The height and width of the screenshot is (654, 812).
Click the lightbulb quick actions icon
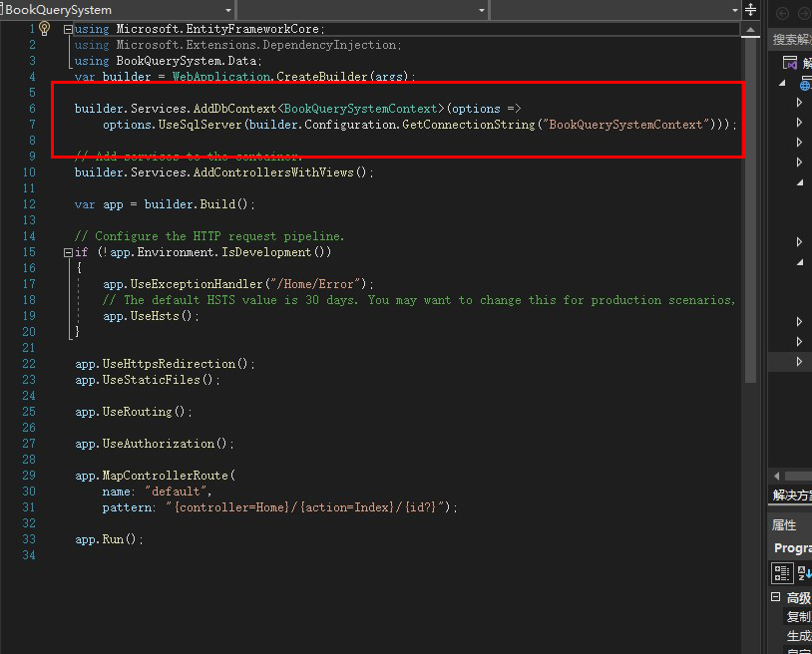coord(45,29)
